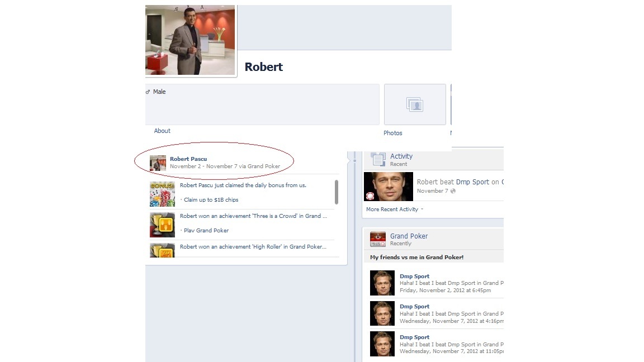This screenshot has width=644, height=362.
Task: Expand the More Recent Activity dropdown
Action: click(x=394, y=209)
